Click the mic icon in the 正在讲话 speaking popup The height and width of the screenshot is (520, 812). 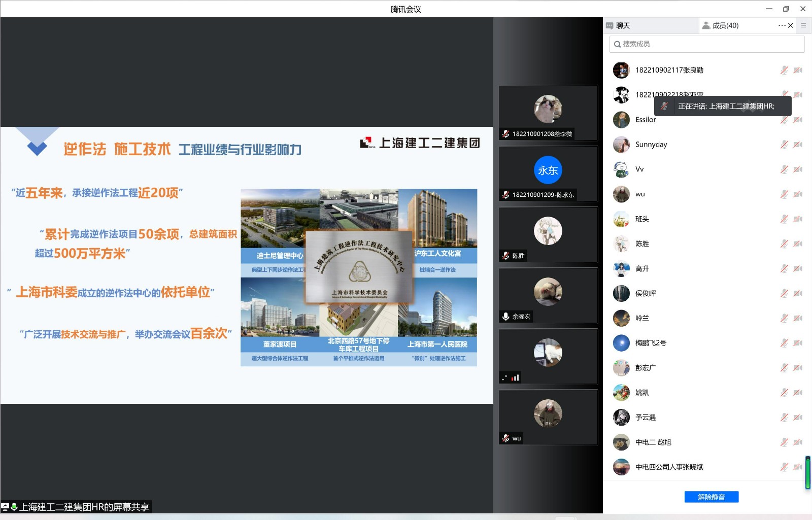664,106
